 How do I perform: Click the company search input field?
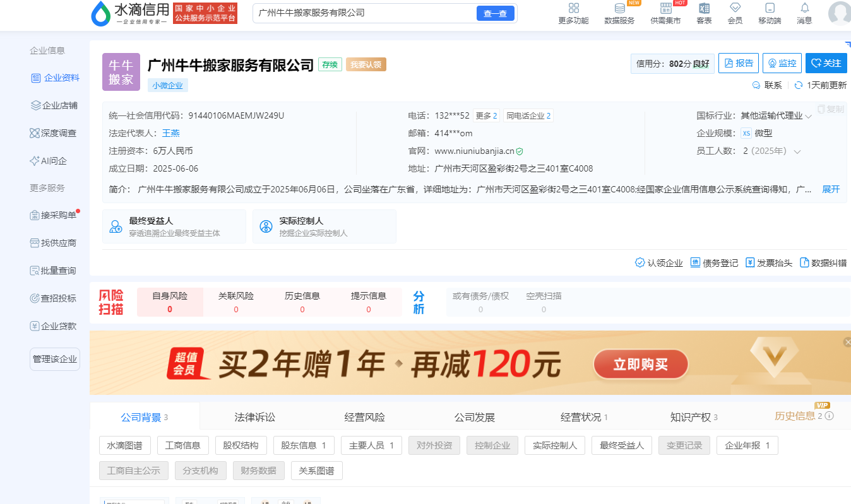[x=364, y=13]
